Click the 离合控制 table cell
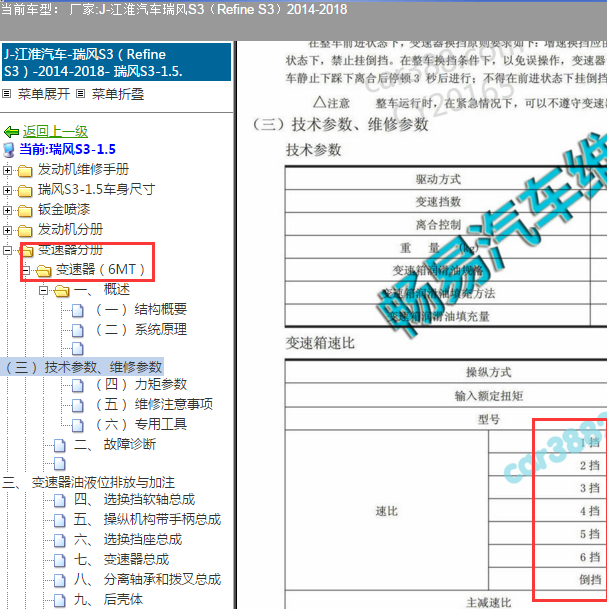This screenshot has width=607, height=609. click(x=438, y=224)
